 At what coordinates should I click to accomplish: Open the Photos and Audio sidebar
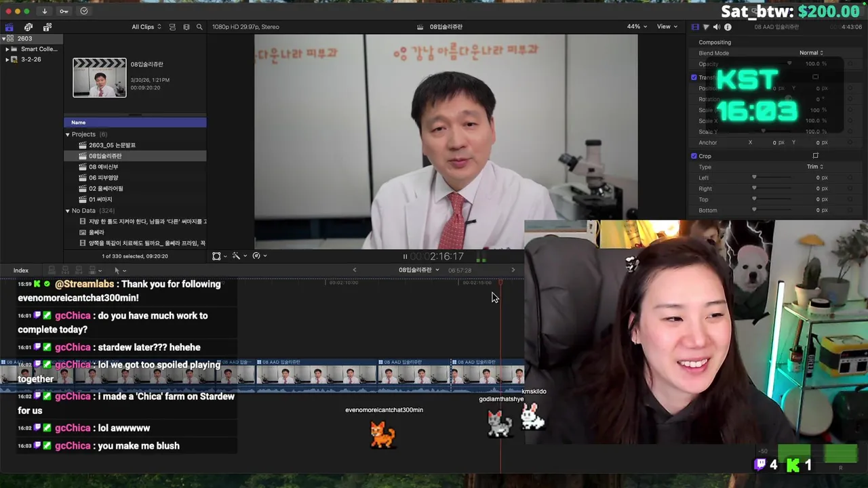click(x=28, y=27)
